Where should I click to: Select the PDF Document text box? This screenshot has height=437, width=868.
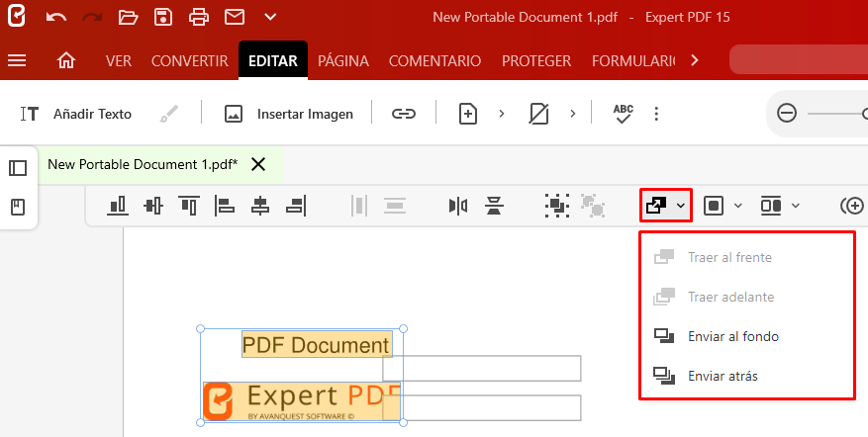(317, 344)
